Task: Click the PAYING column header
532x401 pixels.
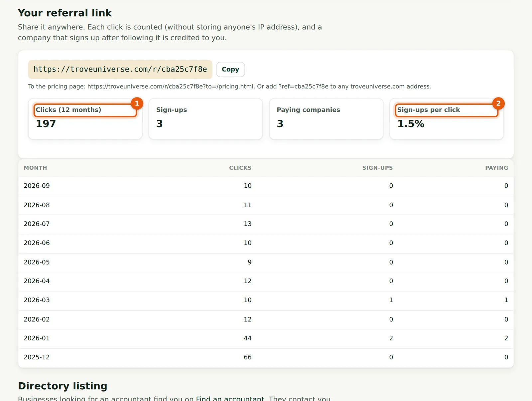Action: (x=496, y=168)
